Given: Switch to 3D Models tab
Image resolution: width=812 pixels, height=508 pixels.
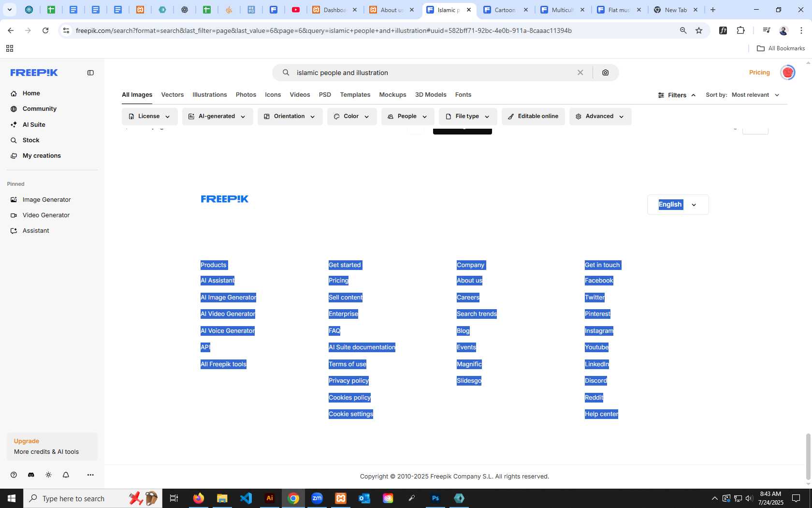Looking at the screenshot, I should [431, 95].
